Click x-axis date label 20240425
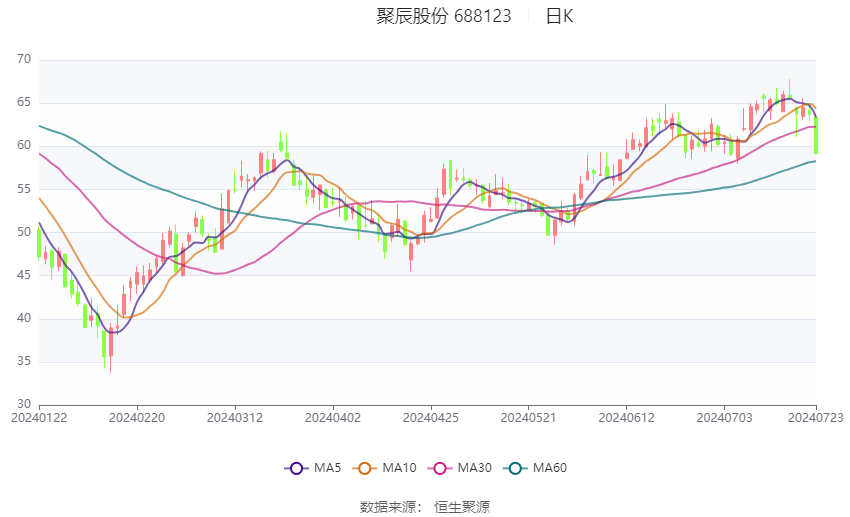The width and height of the screenshot is (850, 517). [431, 418]
